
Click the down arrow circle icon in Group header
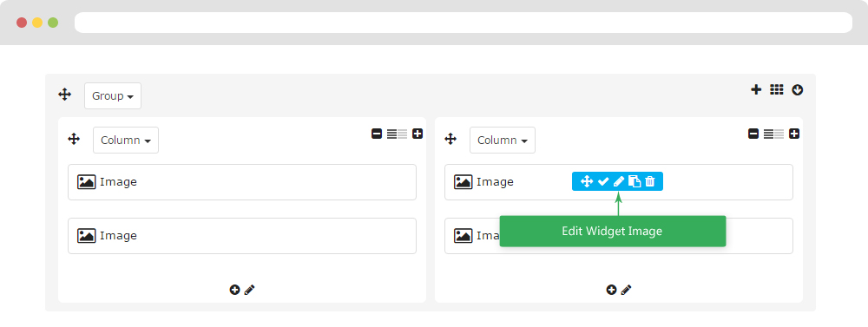click(797, 89)
